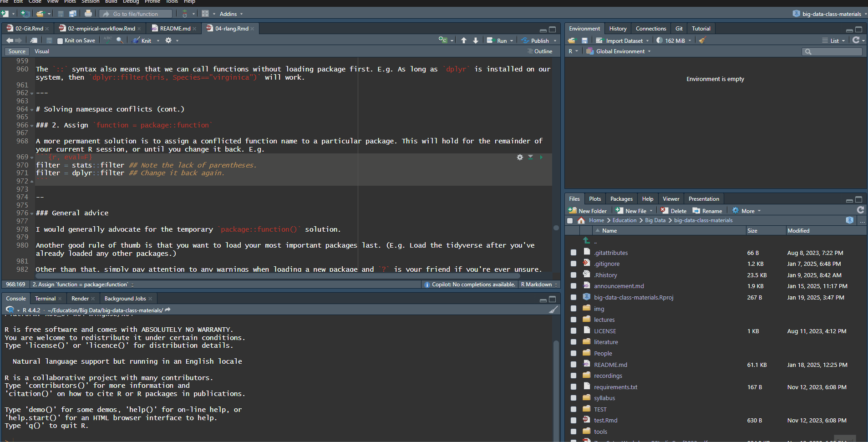Click the Create a Project icon
Screen dimensions: 868x442
click(x=25, y=14)
